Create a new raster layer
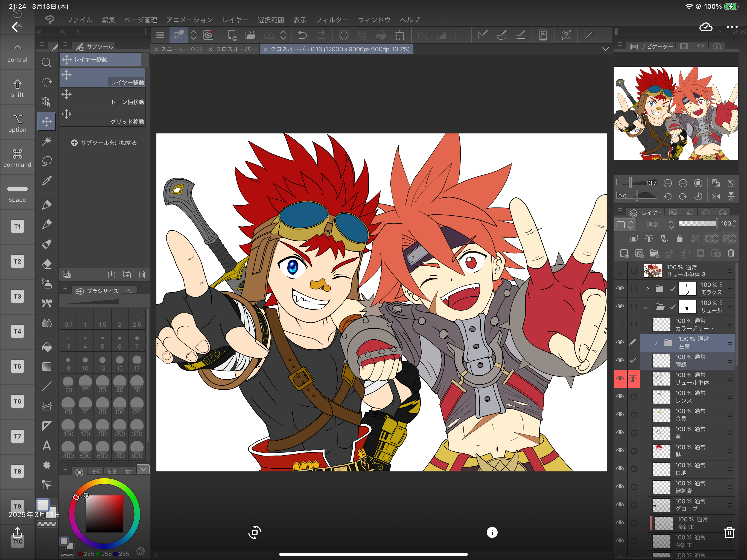The height and width of the screenshot is (560, 747). pyautogui.click(x=624, y=253)
